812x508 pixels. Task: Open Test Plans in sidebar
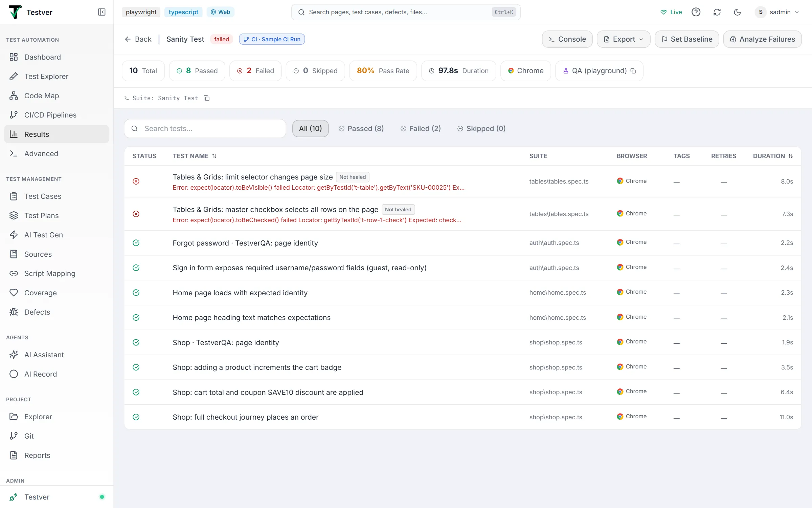pyautogui.click(x=57, y=215)
